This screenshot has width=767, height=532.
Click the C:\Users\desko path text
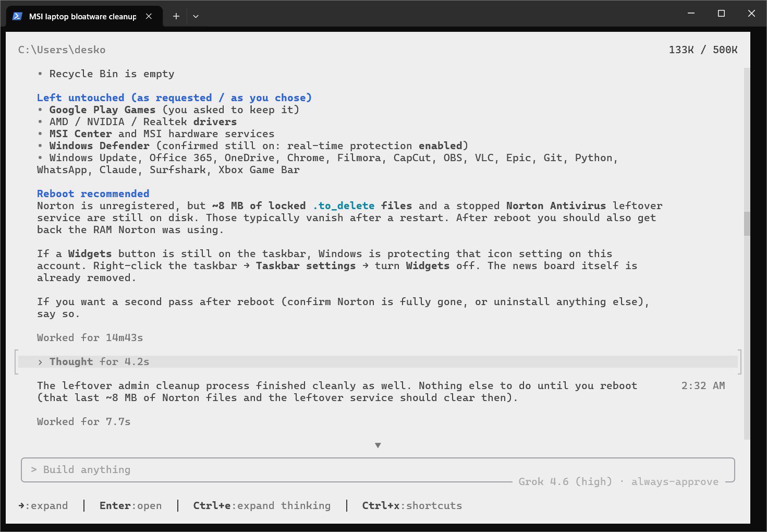point(62,50)
